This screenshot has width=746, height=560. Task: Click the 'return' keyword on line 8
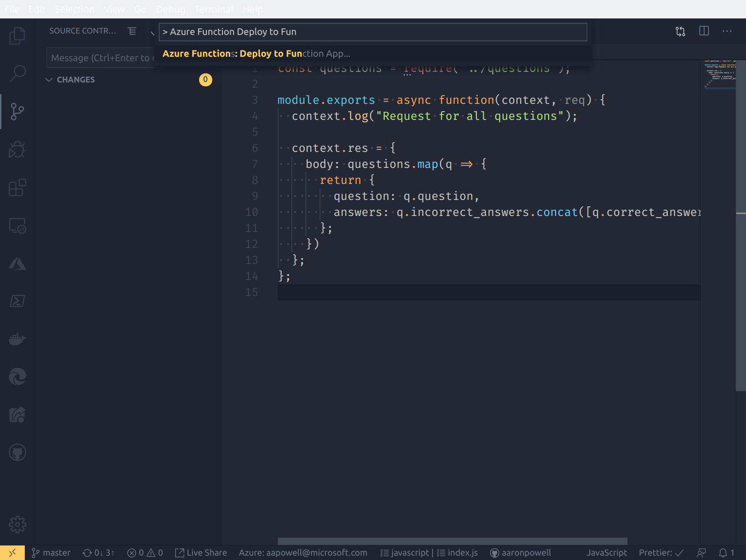coord(340,180)
